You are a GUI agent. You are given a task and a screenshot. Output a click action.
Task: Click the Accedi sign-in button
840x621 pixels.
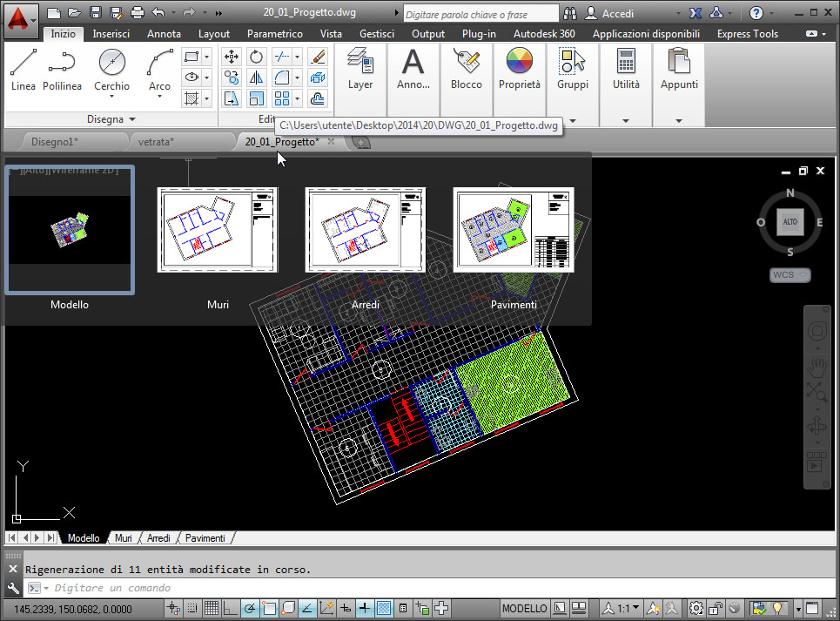[618, 13]
